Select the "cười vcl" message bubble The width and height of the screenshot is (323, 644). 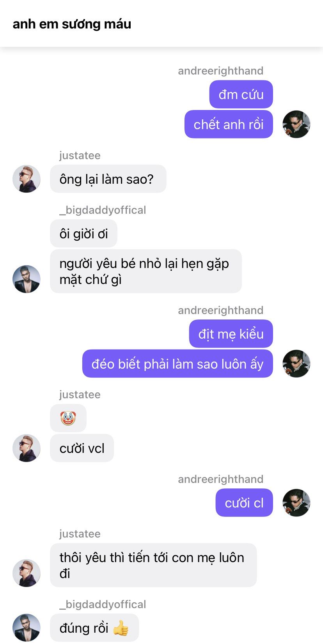pyautogui.click(x=82, y=448)
